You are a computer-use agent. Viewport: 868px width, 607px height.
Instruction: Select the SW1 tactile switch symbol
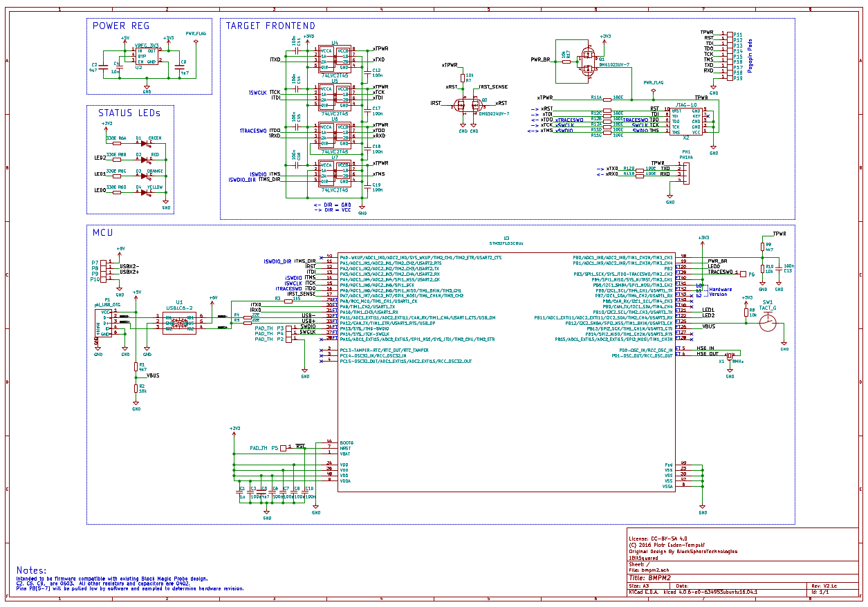768,323
